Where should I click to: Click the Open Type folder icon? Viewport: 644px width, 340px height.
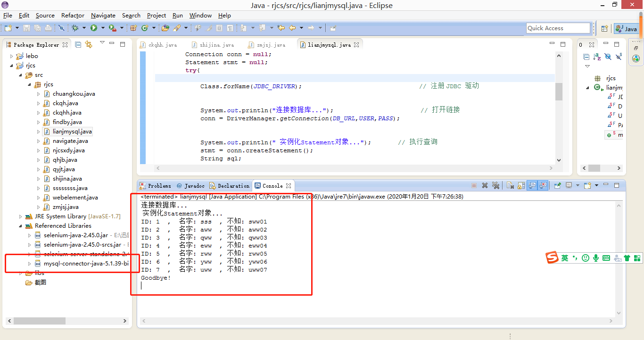[x=165, y=28]
